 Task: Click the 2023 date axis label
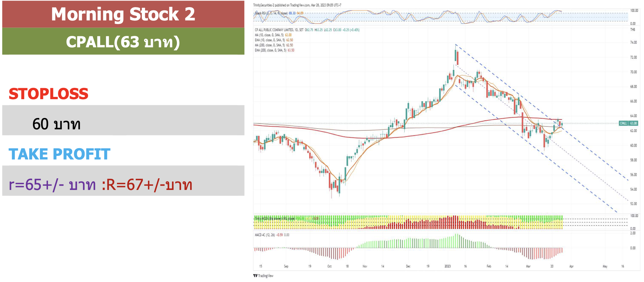447,266
